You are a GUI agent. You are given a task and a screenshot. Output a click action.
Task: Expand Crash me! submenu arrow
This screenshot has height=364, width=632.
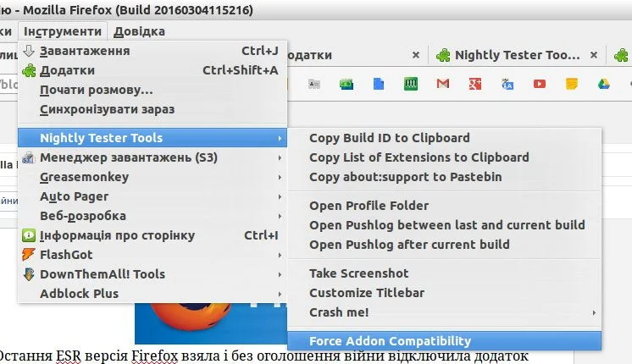[x=594, y=312]
